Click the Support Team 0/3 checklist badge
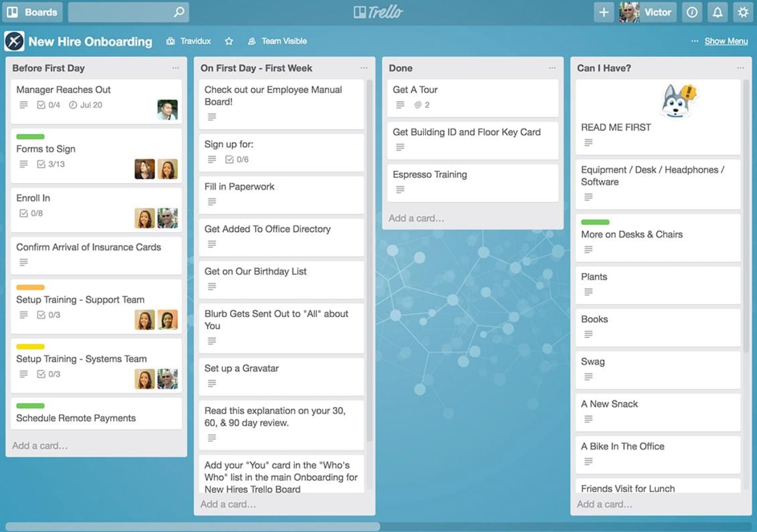 [49, 315]
